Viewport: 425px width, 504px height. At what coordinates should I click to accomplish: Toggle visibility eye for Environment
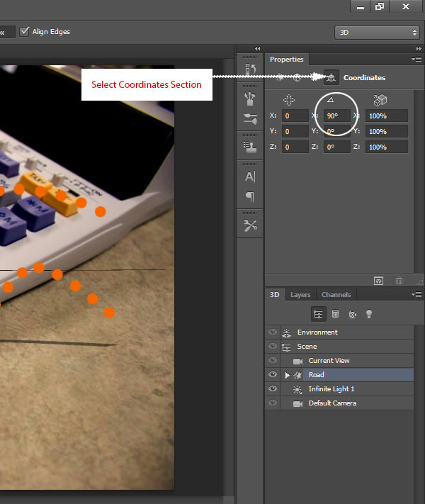(273, 332)
